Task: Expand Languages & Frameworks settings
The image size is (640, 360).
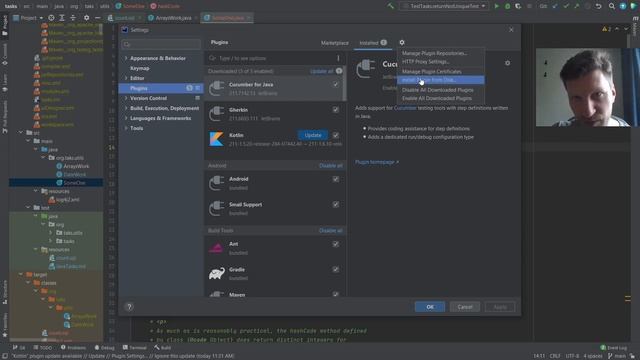Action: coord(126,118)
